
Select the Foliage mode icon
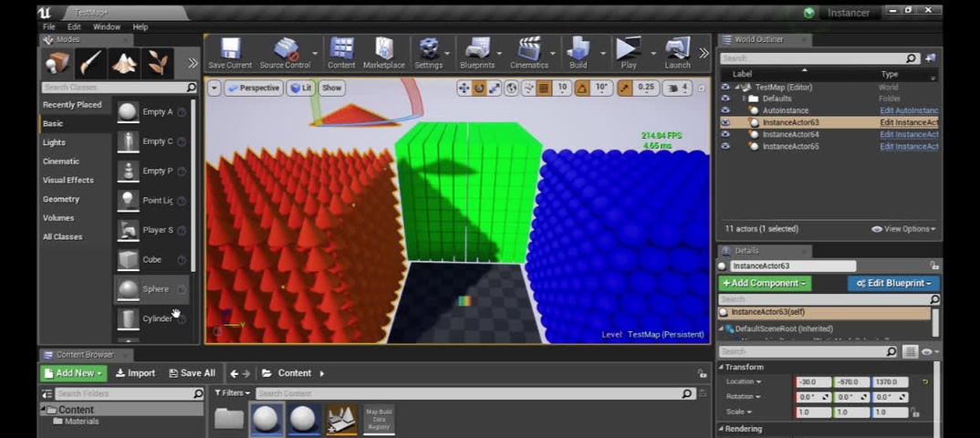(158, 63)
